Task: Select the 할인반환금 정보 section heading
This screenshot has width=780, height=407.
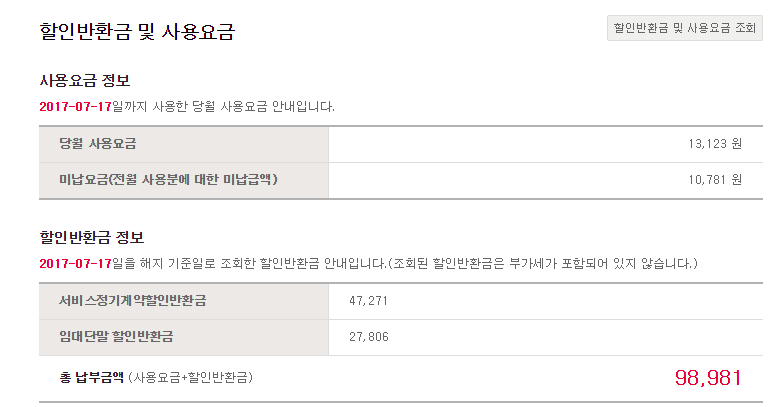Action: (x=91, y=238)
